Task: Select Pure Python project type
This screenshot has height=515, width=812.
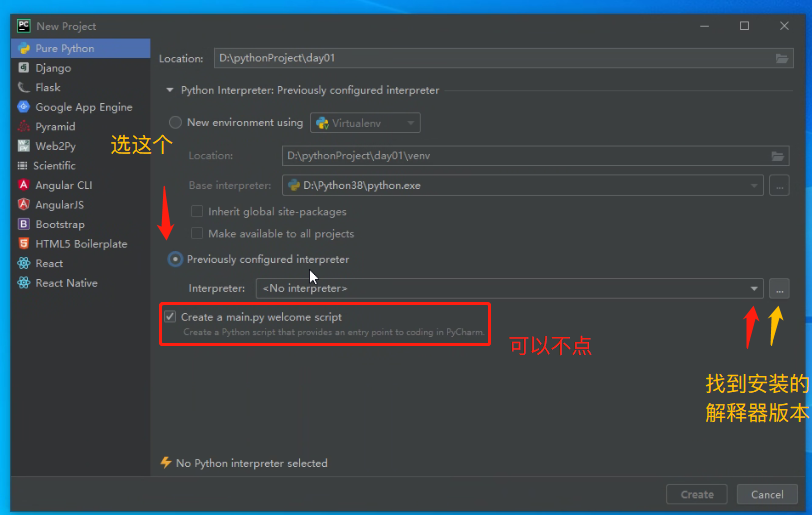Action: pyautogui.click(x=80, y=48)
